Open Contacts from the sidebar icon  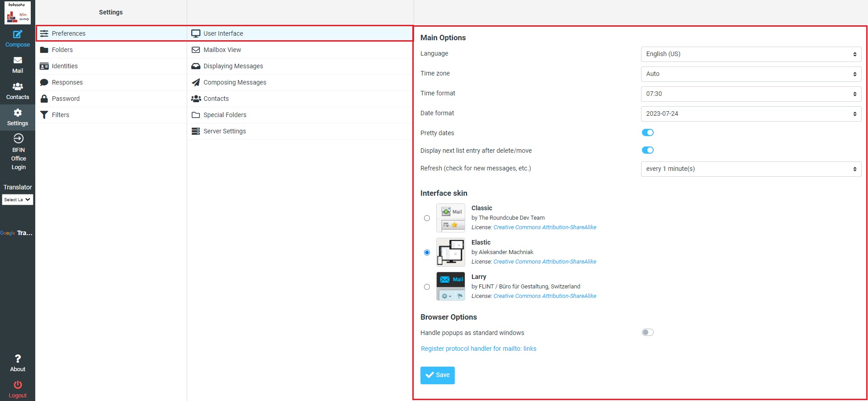pos(18,86)
